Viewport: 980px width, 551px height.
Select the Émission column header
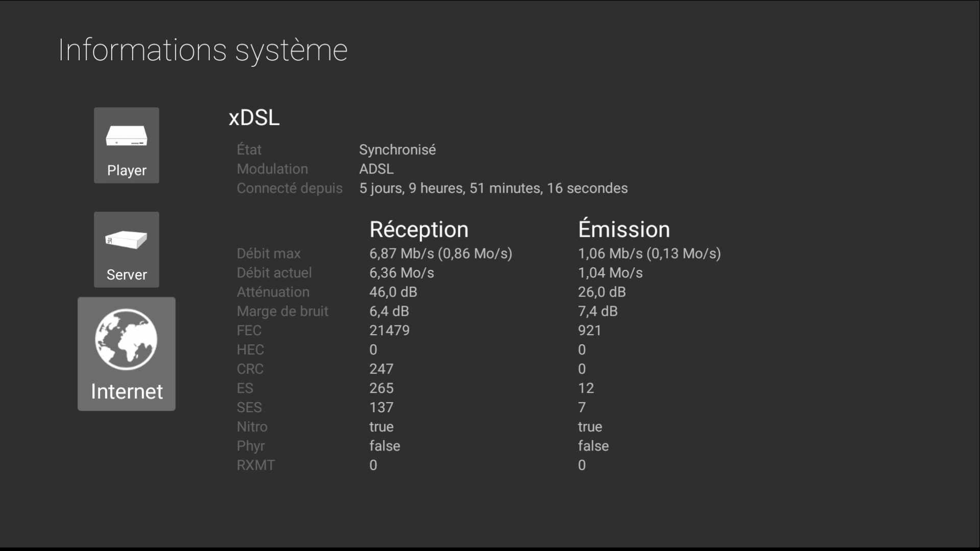[x=624, y=229]
